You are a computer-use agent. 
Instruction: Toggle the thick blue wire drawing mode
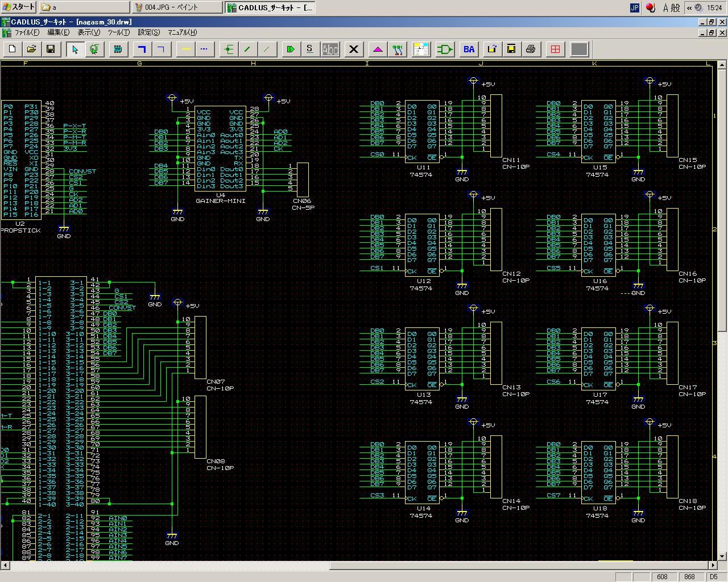tap(142, 49)
